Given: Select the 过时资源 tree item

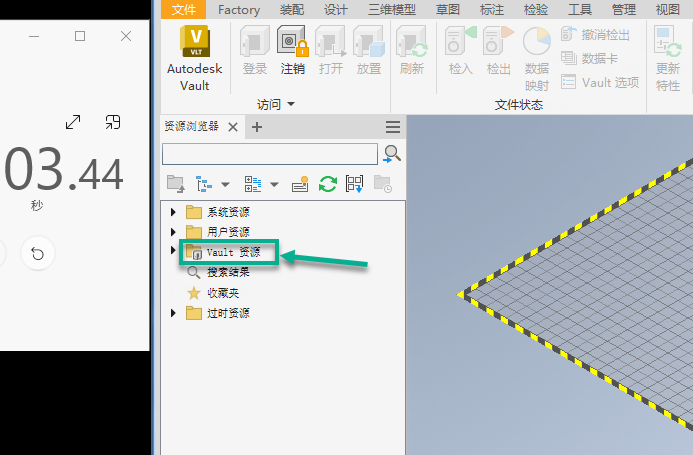Looking at the screenshot, I should tap(217, 313).
